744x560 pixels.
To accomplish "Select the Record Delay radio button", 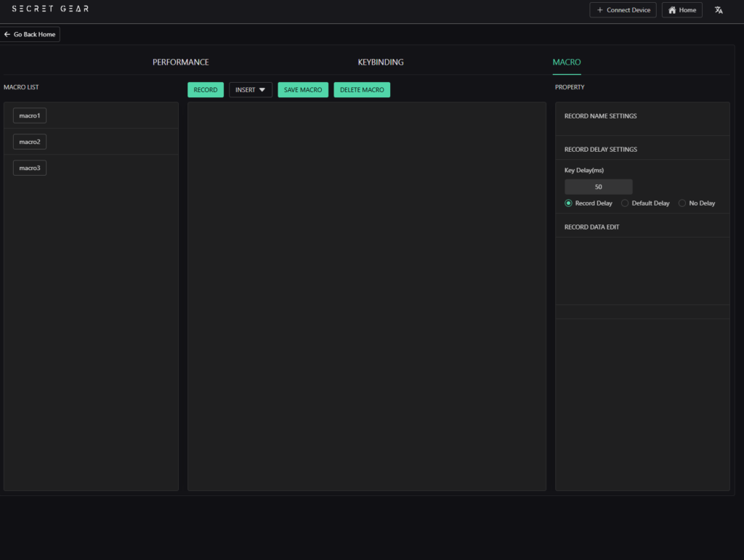I will pos(569,203).
